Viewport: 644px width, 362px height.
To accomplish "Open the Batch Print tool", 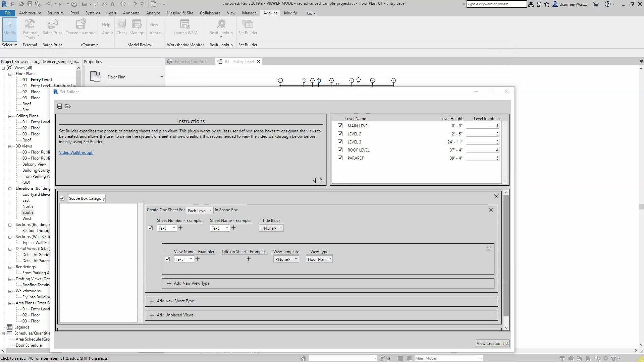I will coord(52,25).
